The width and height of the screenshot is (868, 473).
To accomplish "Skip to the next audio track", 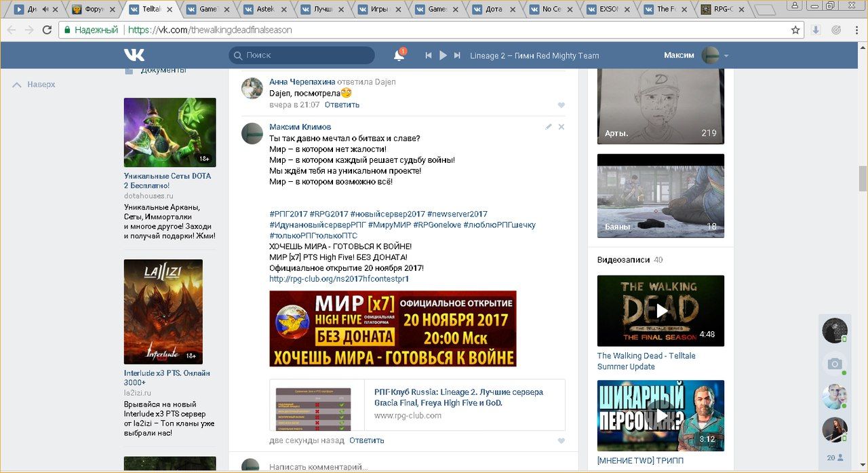I will coord(458,56).
